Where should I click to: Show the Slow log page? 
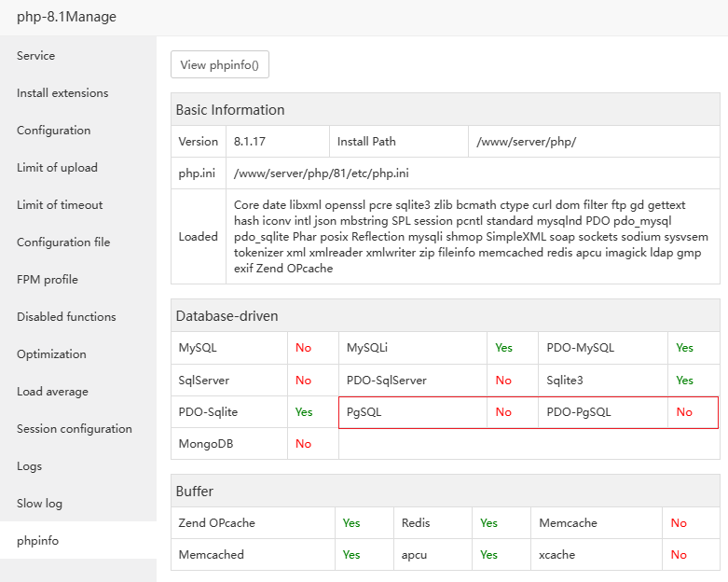pos(39,504)
